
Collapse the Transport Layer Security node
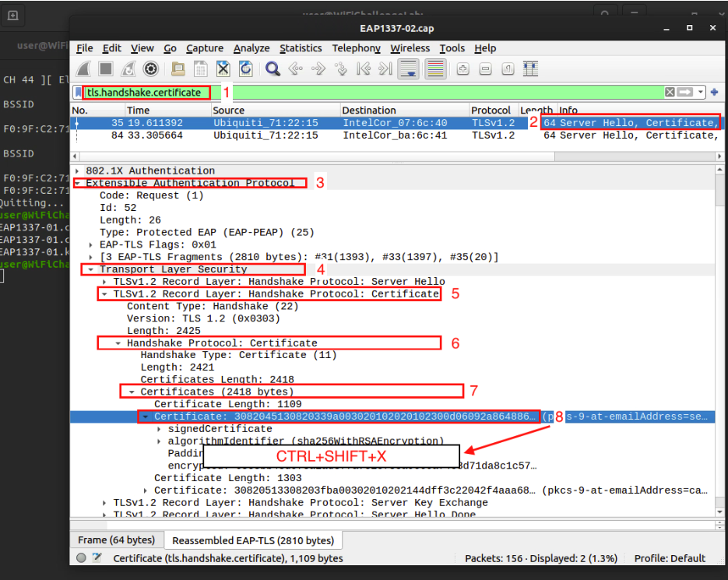pos(91,269)
